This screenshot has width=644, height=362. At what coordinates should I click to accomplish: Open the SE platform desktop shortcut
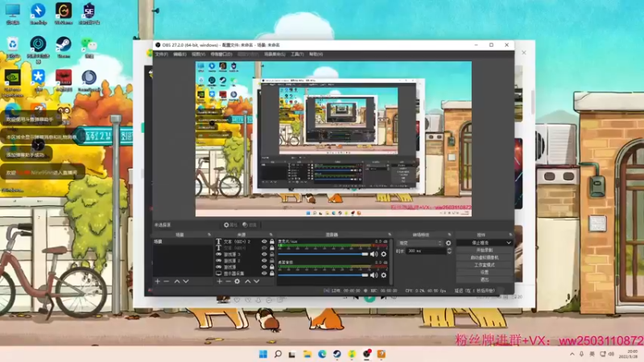pyautogui.click(x=89, y=14)
